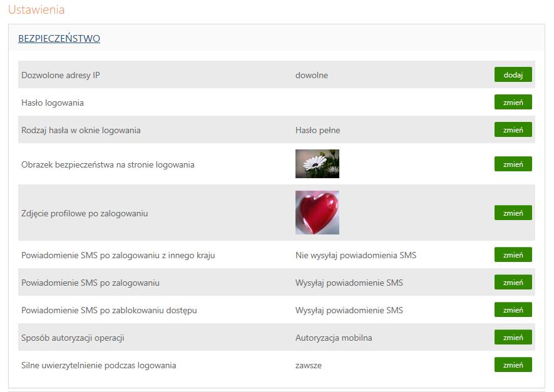Viewport: 554px width, 392px height.
Task: Click the 'zawsze' value for strong authentication
Action: 309,365
